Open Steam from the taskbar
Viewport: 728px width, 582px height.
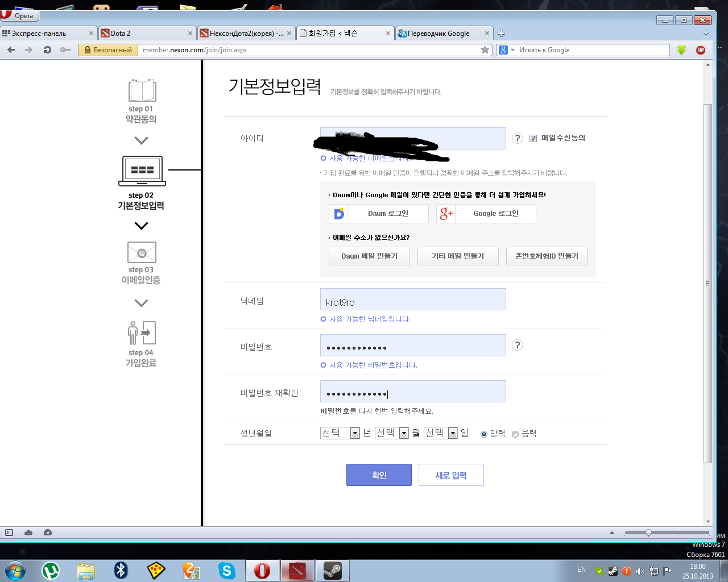332,570
